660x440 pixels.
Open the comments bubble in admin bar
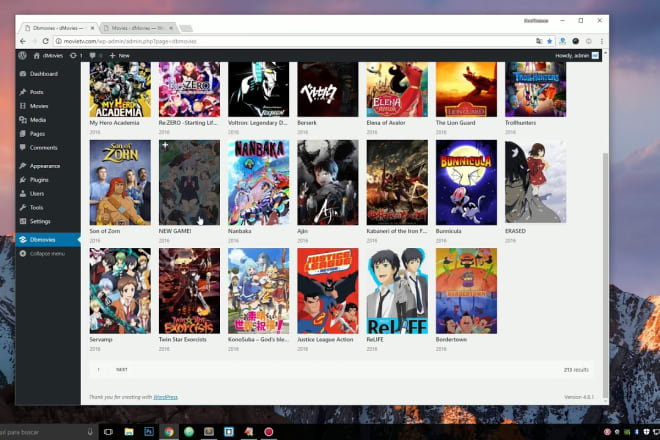(x=95, y=56)
